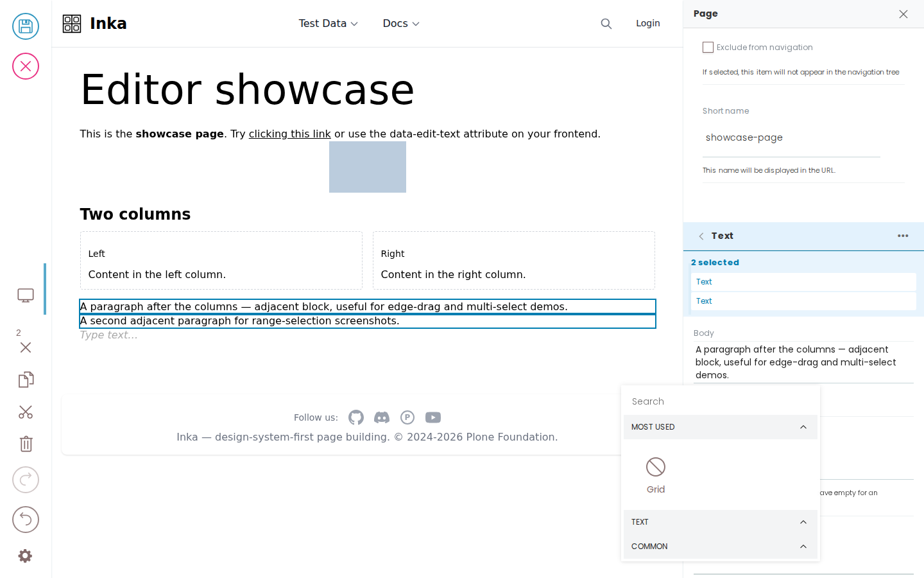Image resolution: width=924 pixels, height=578 pixels.
Task: Toggle the TEXT block section
Action: pyautogui.click(x=721, y=522)
